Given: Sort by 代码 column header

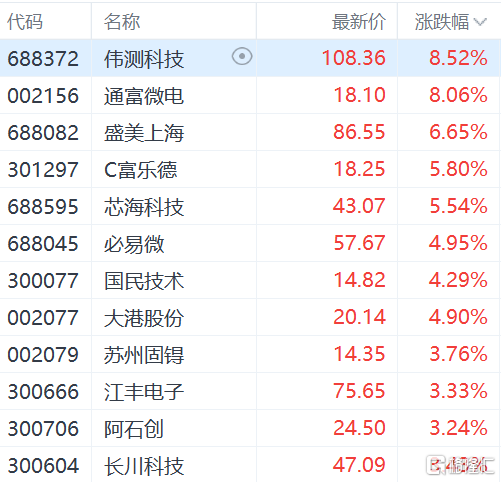Looking at the screenshot, I should click(25, 22).
